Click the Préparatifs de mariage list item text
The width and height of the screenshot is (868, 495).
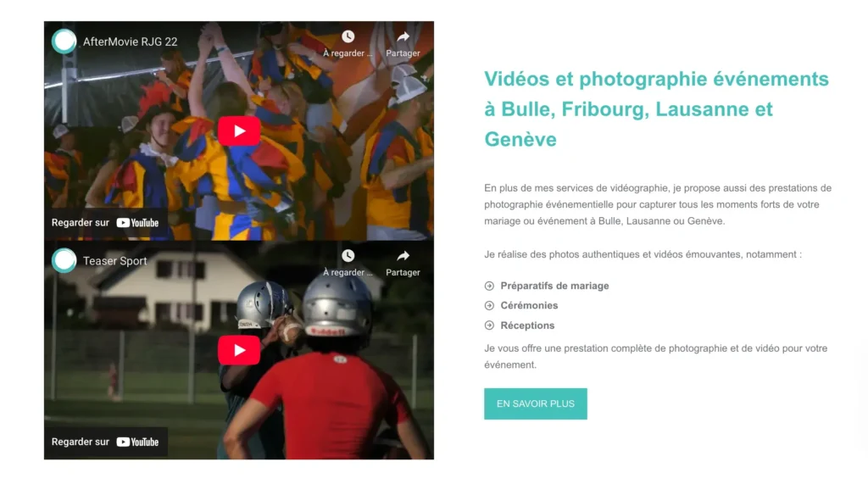pos(554,286)
